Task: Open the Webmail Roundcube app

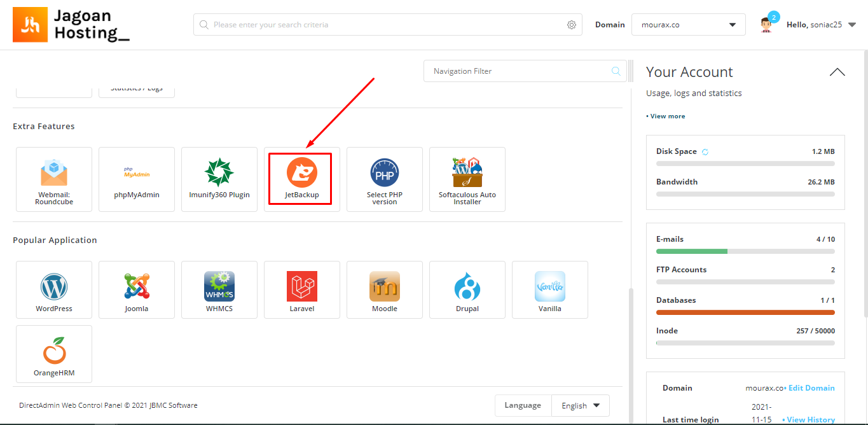Action: 54,179
